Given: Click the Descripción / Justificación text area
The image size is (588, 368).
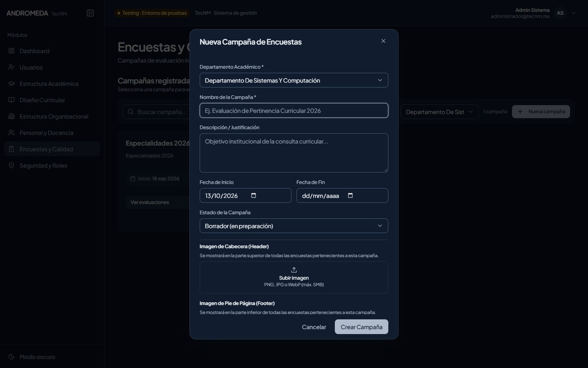Looking at the screenshot, I should point(294,153).
